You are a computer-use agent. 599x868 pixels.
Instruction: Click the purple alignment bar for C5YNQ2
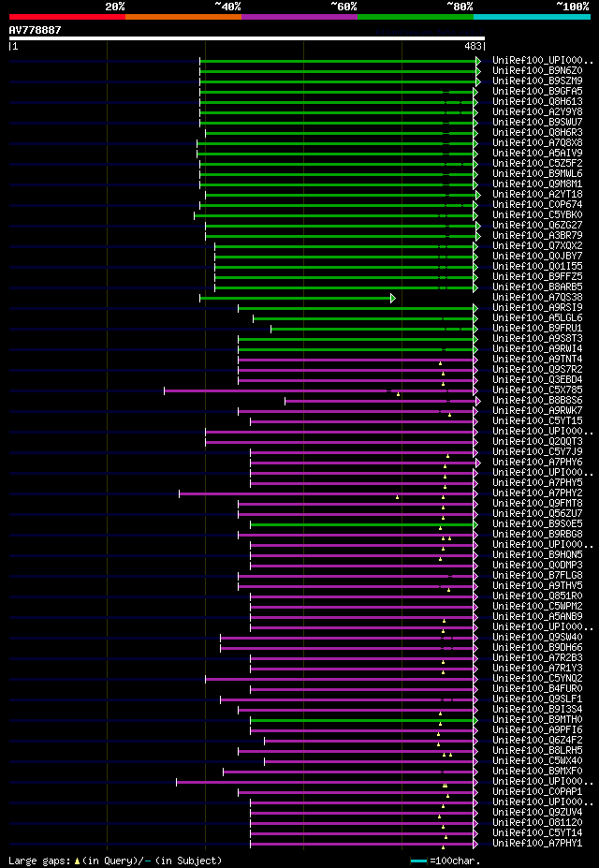point(342,679)
